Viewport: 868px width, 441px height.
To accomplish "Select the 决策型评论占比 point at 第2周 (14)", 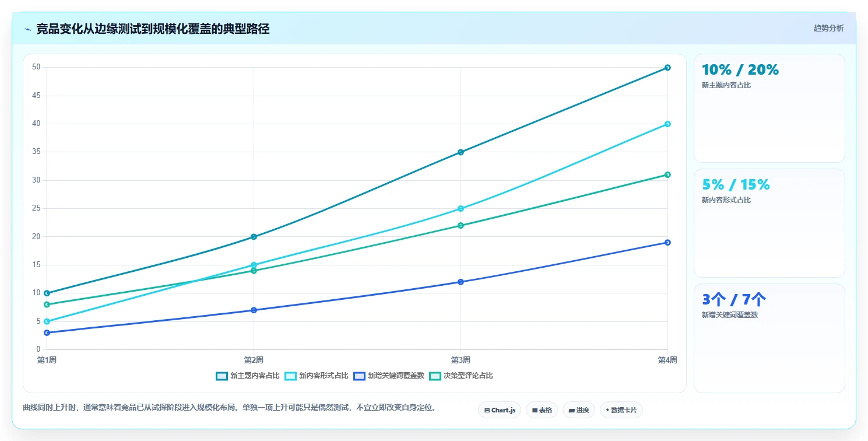I will point(254,271).
